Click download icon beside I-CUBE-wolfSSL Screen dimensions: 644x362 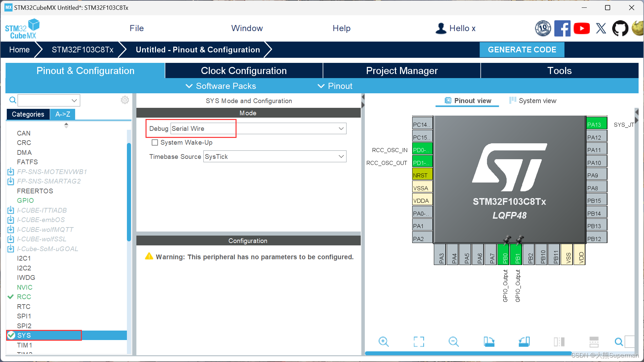click(11, 239)
